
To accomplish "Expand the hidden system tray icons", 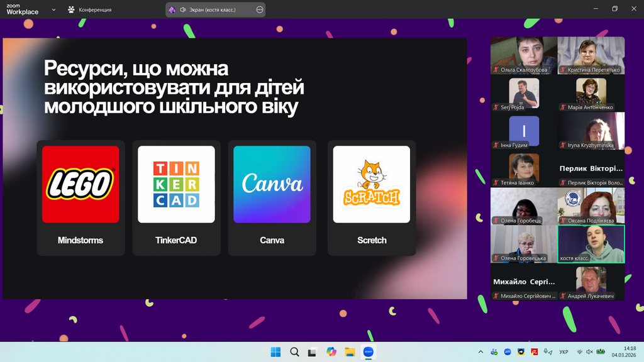I will click(x=481, y=352).
